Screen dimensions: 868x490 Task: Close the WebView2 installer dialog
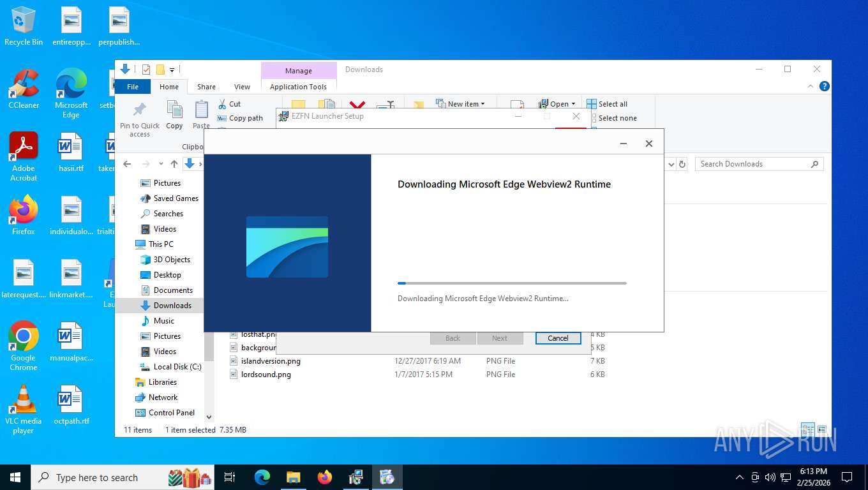coord(649,144)
